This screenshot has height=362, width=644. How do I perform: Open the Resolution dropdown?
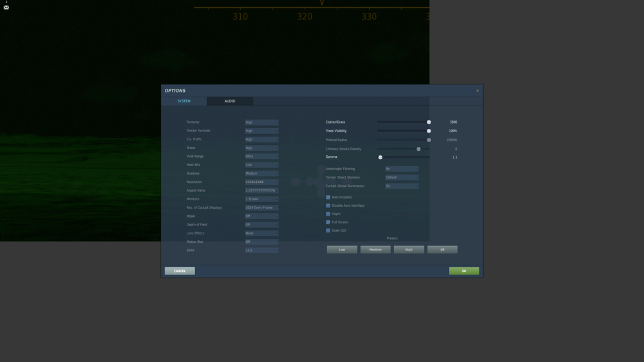tap(261, 182)
